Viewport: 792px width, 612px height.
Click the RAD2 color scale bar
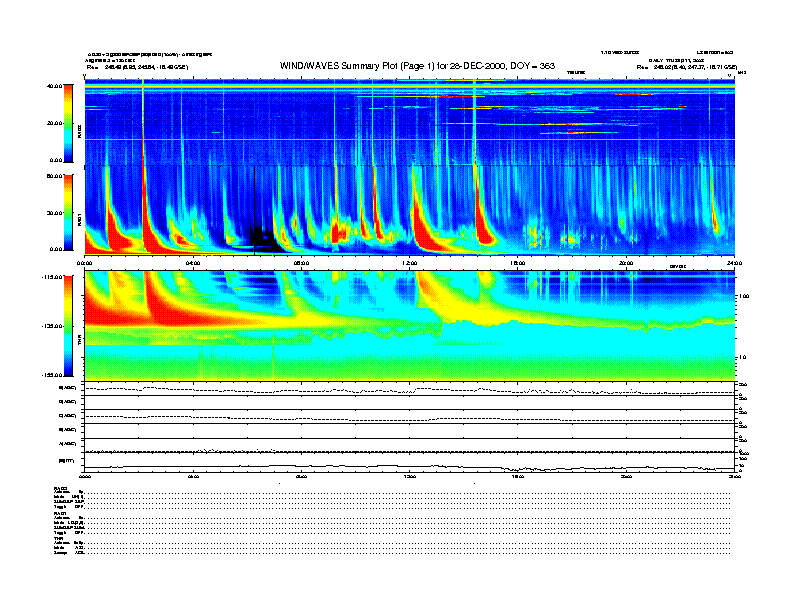[x=68, y=123]
